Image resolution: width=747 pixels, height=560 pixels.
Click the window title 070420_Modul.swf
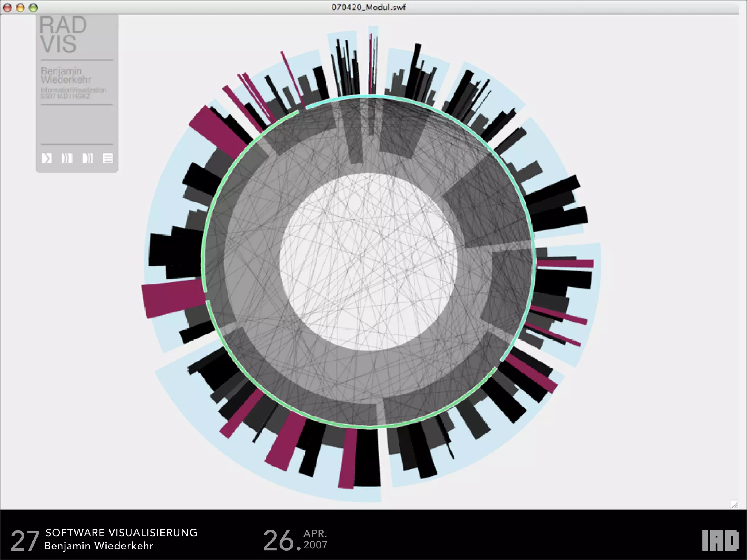(x=368, y=7)
